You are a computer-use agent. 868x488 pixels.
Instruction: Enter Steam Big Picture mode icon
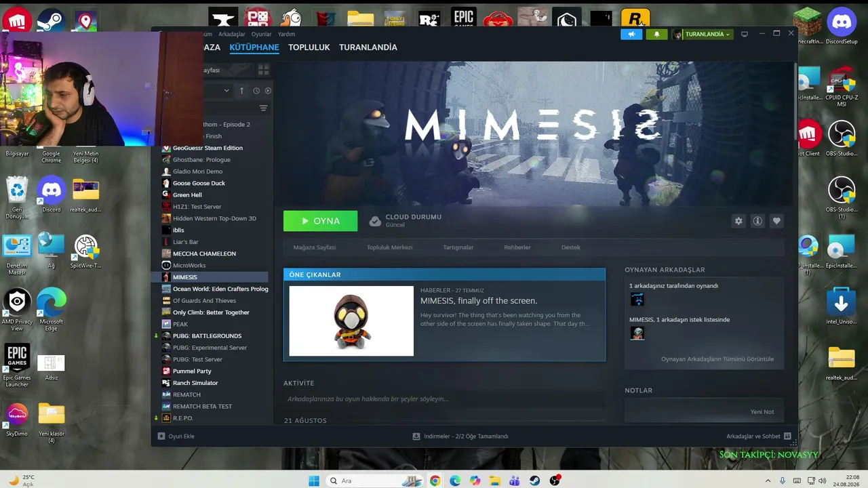pos(744,34)
